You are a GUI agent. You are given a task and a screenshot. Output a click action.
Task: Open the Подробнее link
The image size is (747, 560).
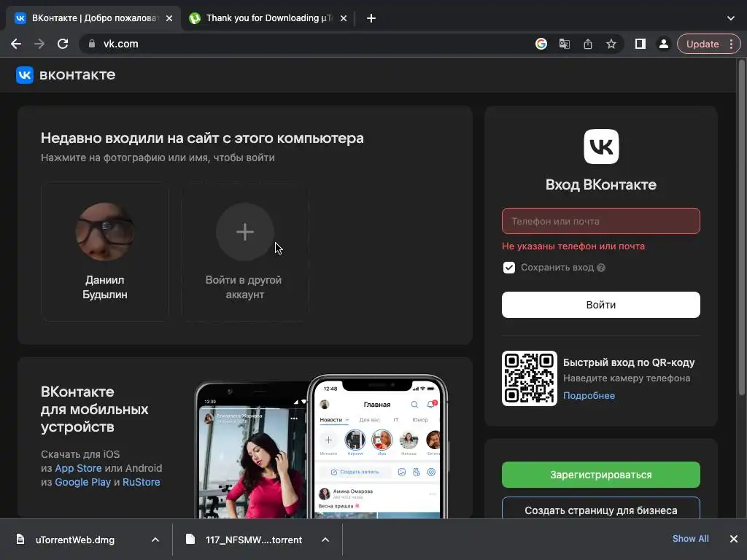(589, 396)
